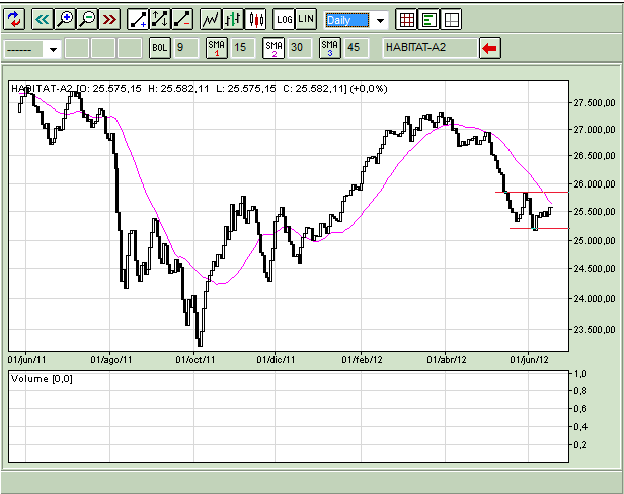Image resolution: width=624 pixels, height=494 pixels.
Task: Edit SMA 3 period field 45
Action: tap(356, 48)
